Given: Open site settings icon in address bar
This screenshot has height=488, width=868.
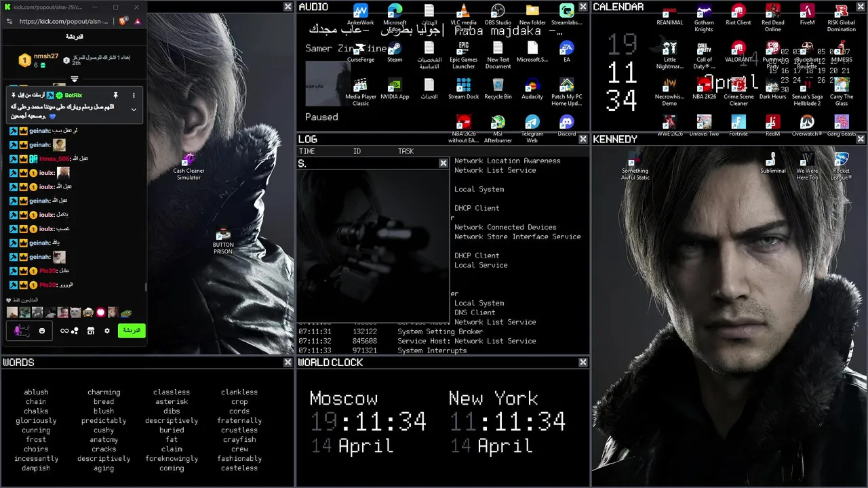Looking at the screenshot, I should 9,21.
